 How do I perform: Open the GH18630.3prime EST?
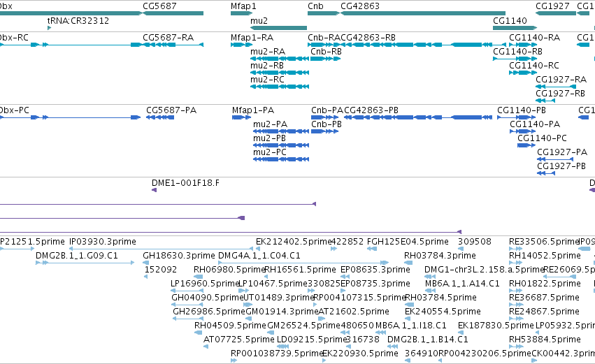point(145,263)
